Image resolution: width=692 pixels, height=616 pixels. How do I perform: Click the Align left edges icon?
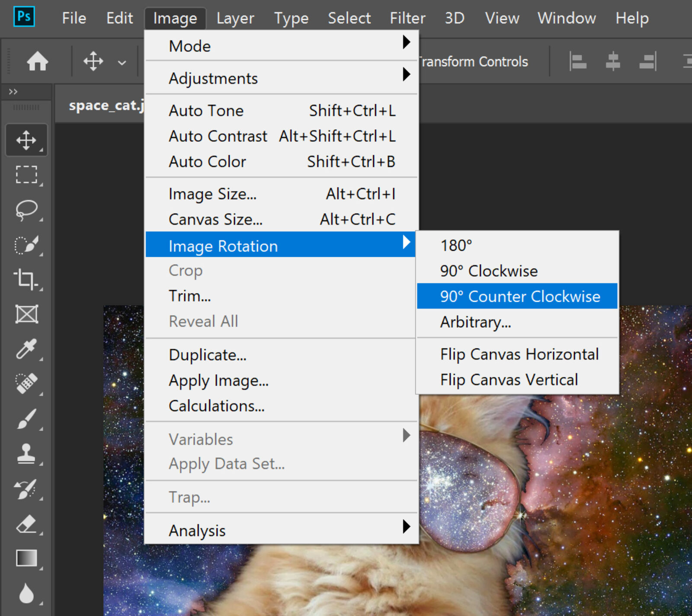578,61
